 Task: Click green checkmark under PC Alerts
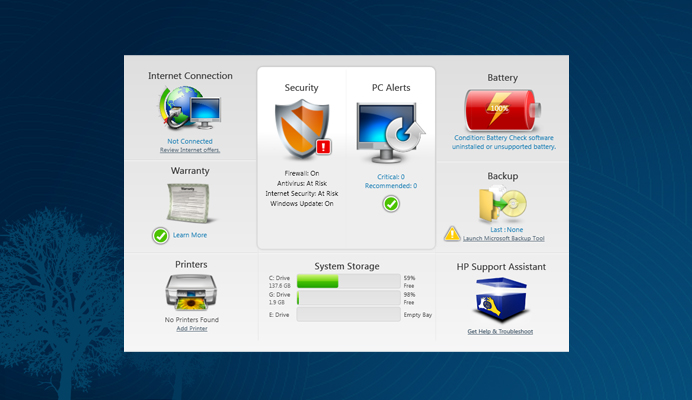[x=391, y=204]
